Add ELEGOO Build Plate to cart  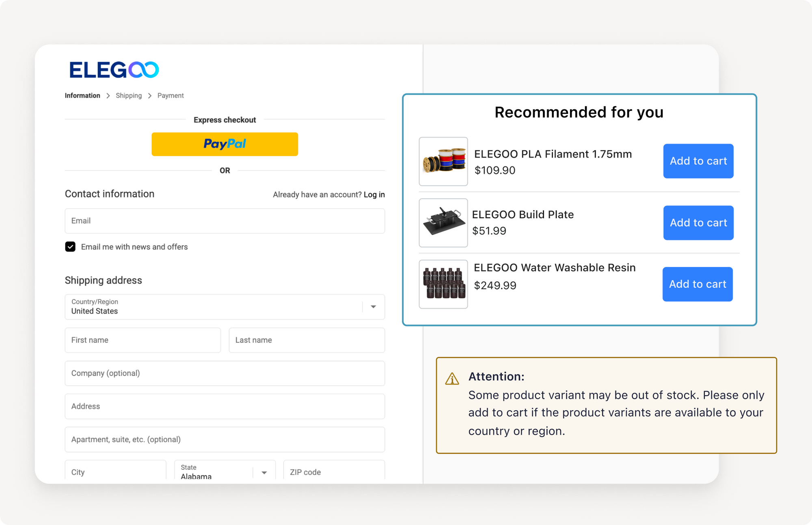pyautogui.click(x=698, y=223)
